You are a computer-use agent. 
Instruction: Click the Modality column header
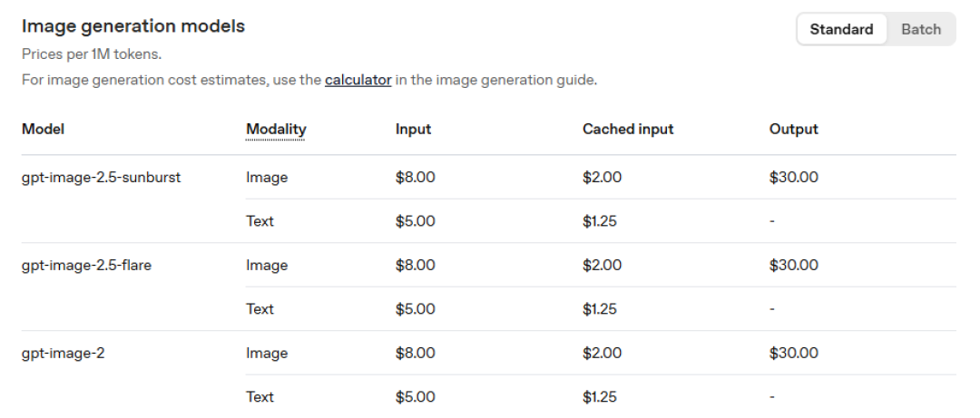(x=276, y=130)
